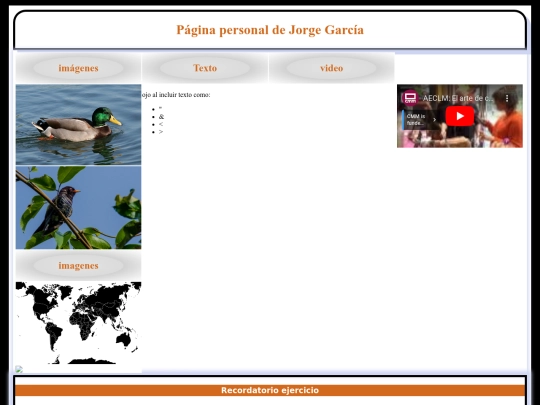
Task: Click the quotation mark list item
Action: (x=160, y=109)
